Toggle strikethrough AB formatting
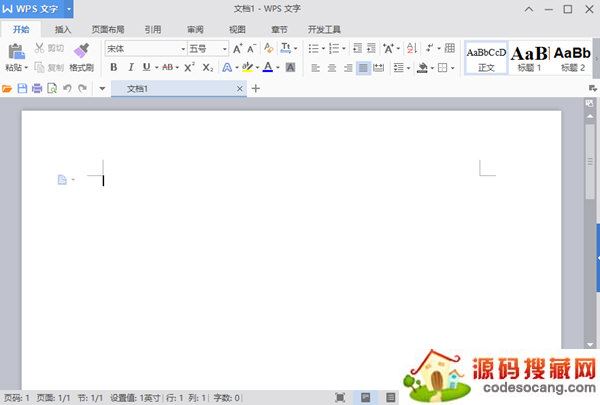 pos(168,67)
